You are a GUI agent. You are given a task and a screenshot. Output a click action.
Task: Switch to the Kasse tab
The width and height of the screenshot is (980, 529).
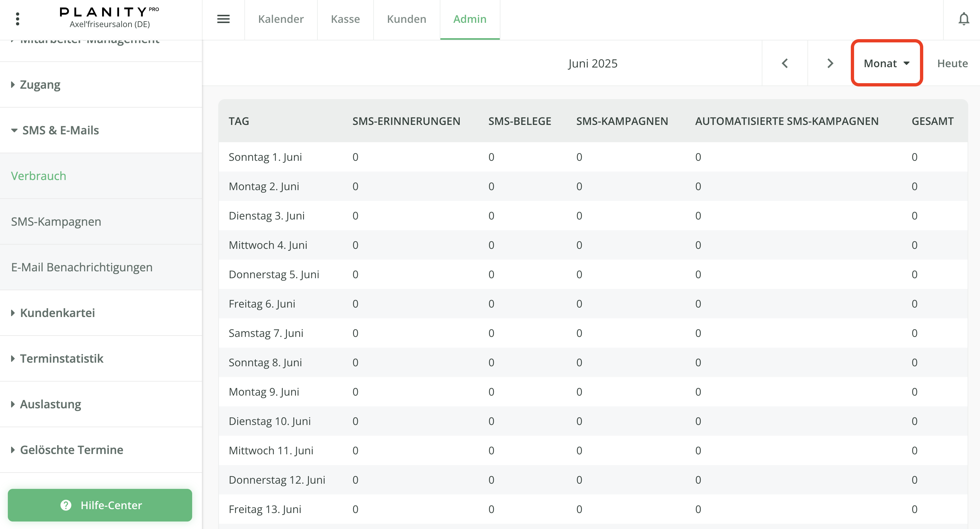345,19
